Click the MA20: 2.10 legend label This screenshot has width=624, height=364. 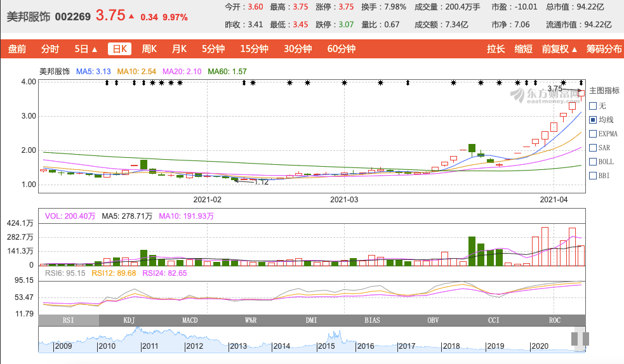182,72
